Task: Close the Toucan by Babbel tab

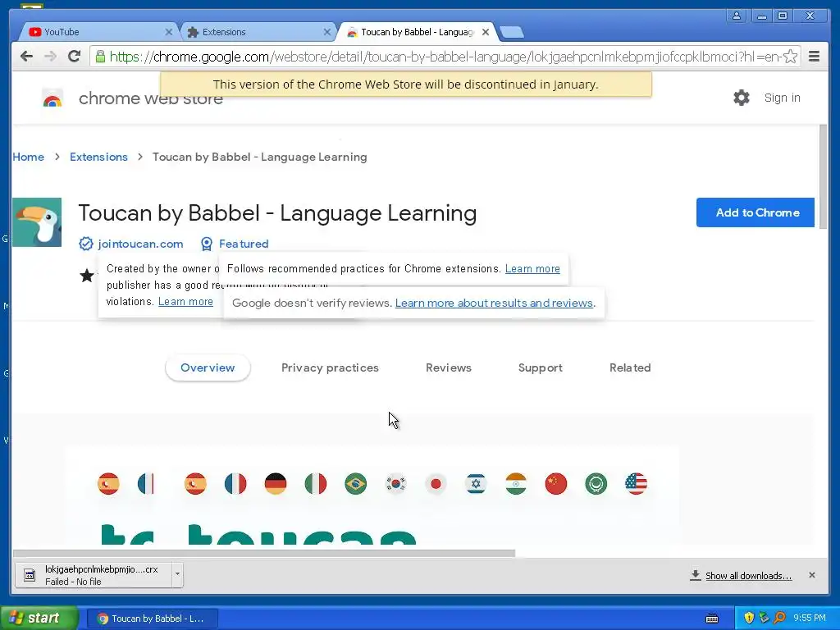Action: 486,32
